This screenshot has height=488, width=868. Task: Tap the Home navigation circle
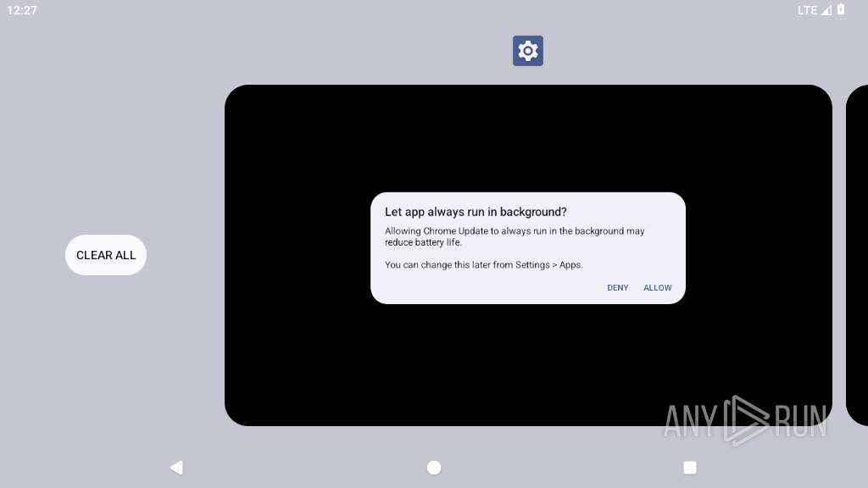click(x=434, y=468)
